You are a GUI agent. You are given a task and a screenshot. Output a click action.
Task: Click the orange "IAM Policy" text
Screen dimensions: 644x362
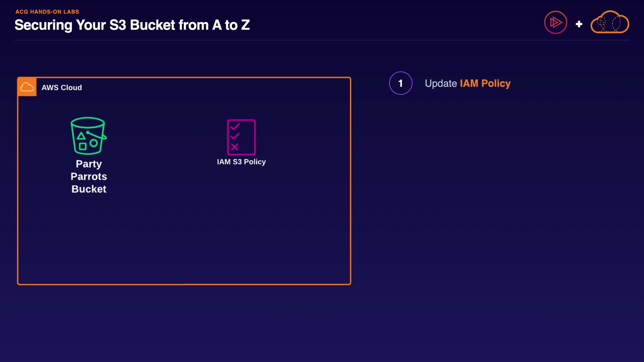click(x=485, y=83)
